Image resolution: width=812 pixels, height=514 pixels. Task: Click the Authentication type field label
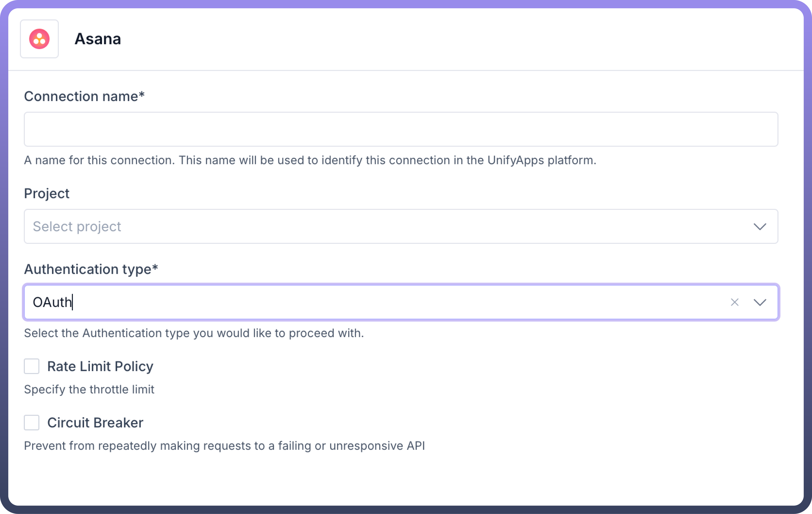[91, 269]
